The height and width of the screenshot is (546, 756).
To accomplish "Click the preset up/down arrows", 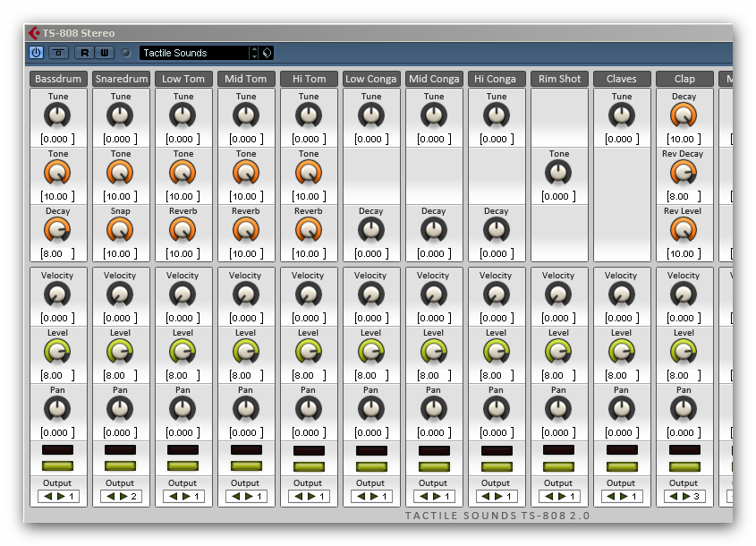I will (x=255, y=53).
